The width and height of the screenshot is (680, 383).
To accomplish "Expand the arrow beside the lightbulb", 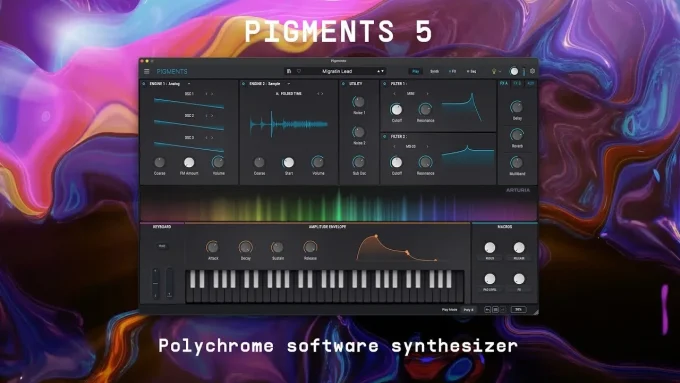I will coord(500,72).
